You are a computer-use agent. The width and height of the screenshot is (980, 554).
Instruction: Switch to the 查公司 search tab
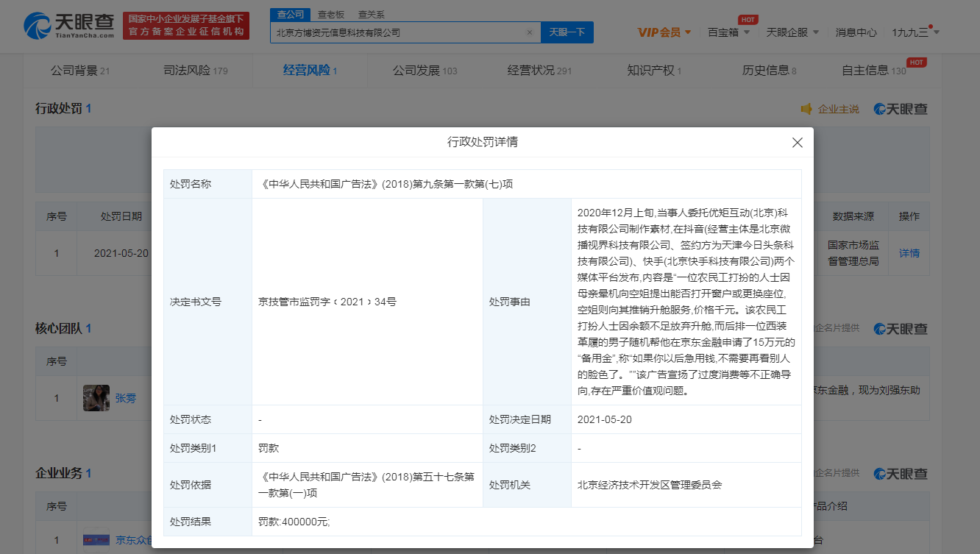[x=291, y=15]
